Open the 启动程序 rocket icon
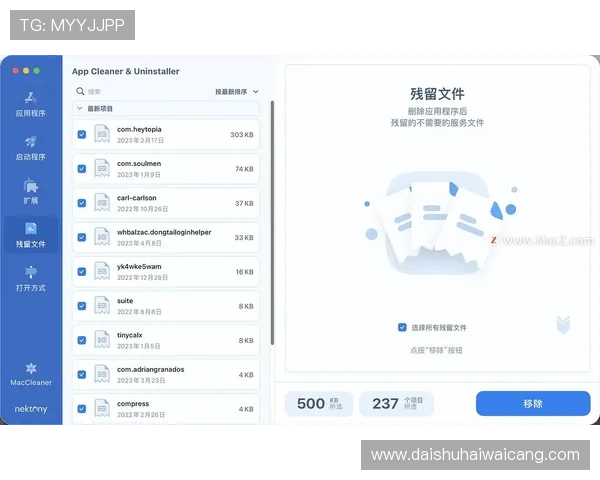 (31, 142)
